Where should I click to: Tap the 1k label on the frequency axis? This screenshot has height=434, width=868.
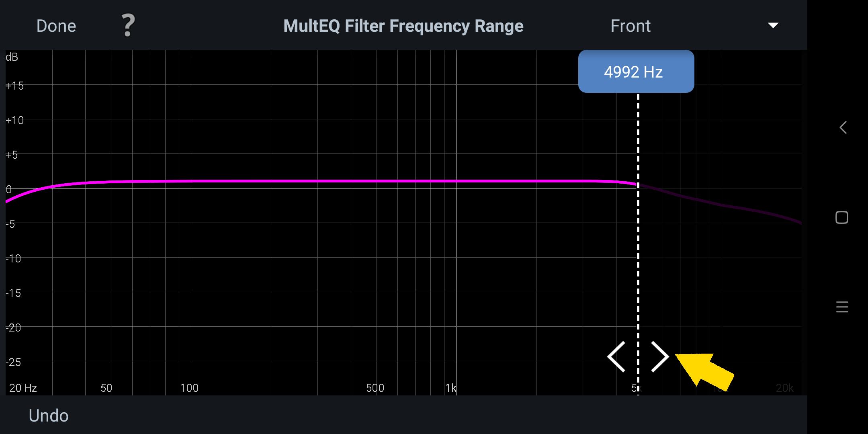coord(450,388)
